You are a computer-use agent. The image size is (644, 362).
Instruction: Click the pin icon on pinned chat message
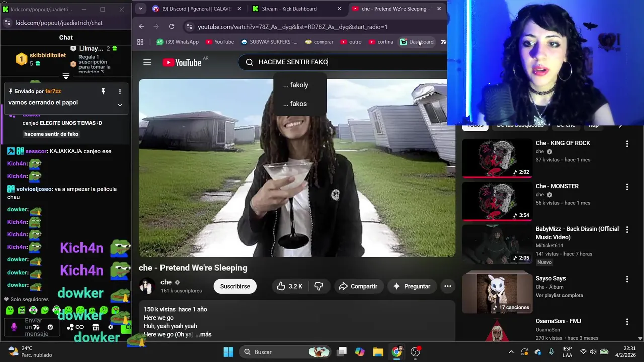pos(103,91)
